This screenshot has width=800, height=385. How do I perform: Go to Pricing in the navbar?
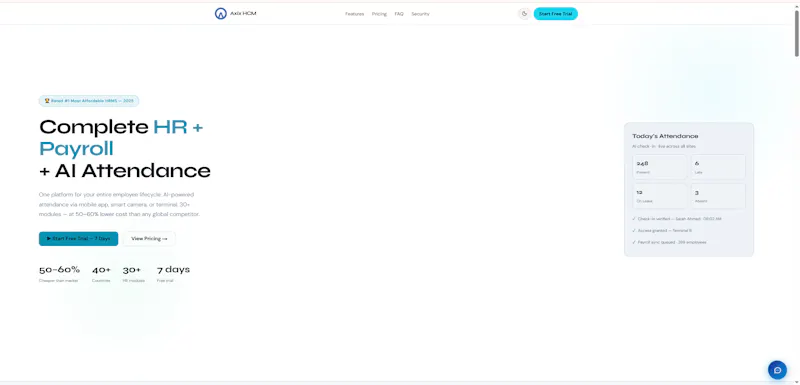379,14
